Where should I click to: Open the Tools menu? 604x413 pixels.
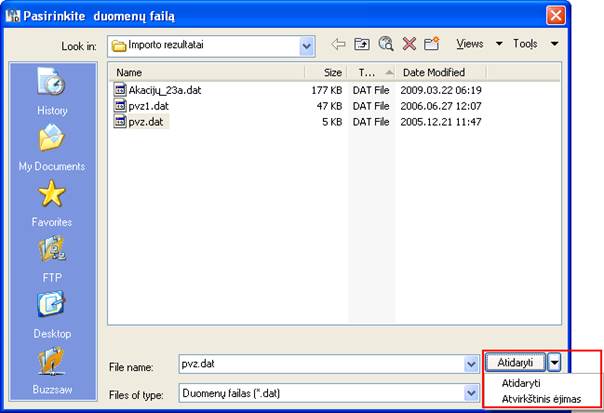click(x=533, y=45)
